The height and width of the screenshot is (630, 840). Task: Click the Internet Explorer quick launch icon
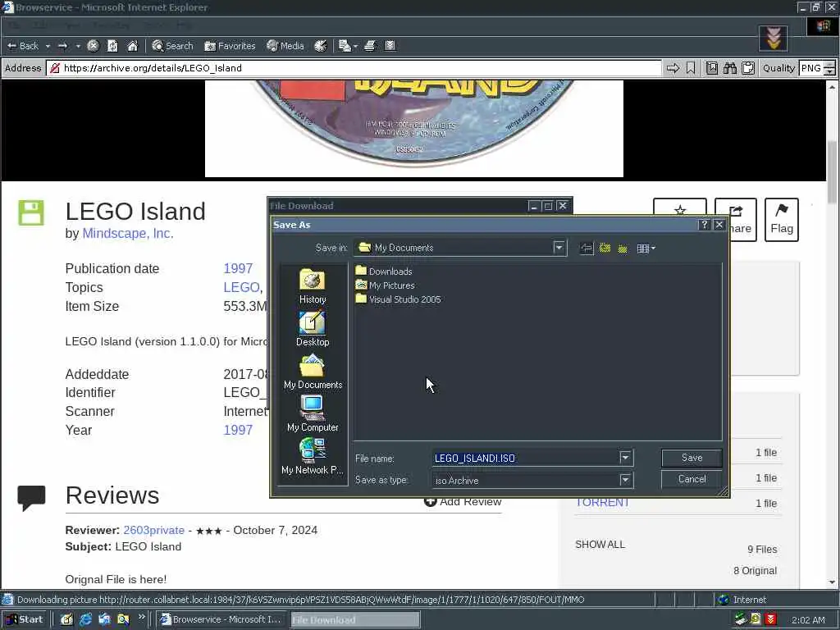click(85, 620)
